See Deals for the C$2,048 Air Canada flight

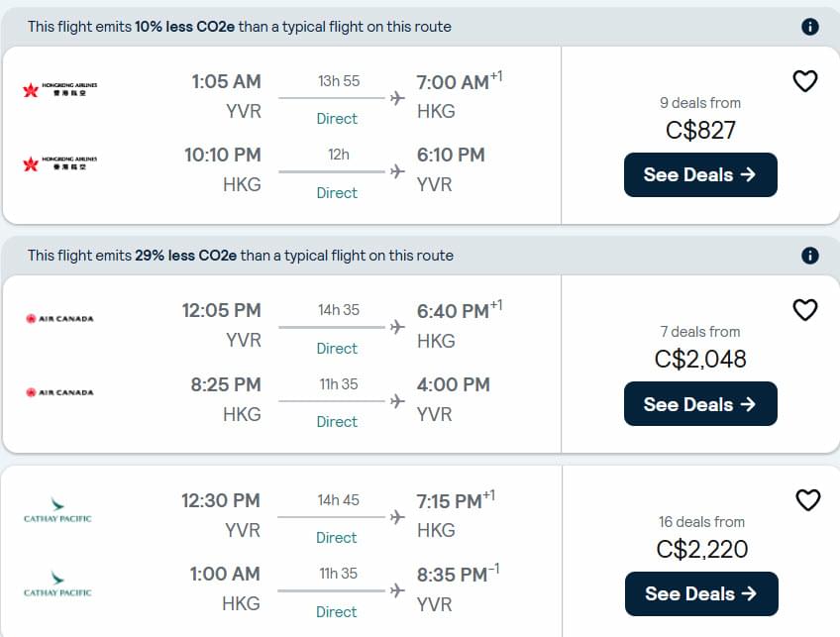point(700,404)
